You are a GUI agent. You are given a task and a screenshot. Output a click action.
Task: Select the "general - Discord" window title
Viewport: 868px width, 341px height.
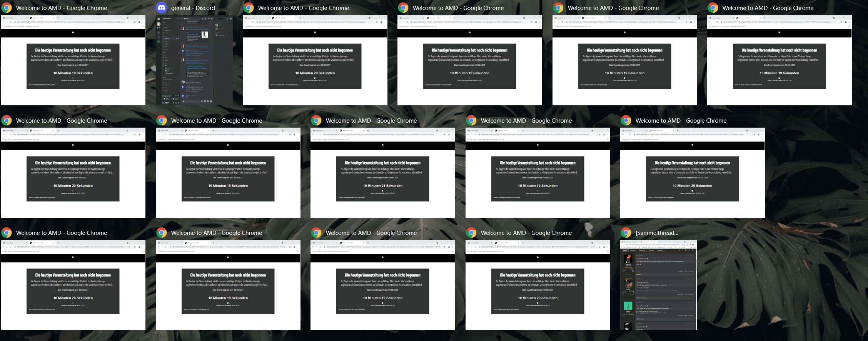tap(193, 8)
